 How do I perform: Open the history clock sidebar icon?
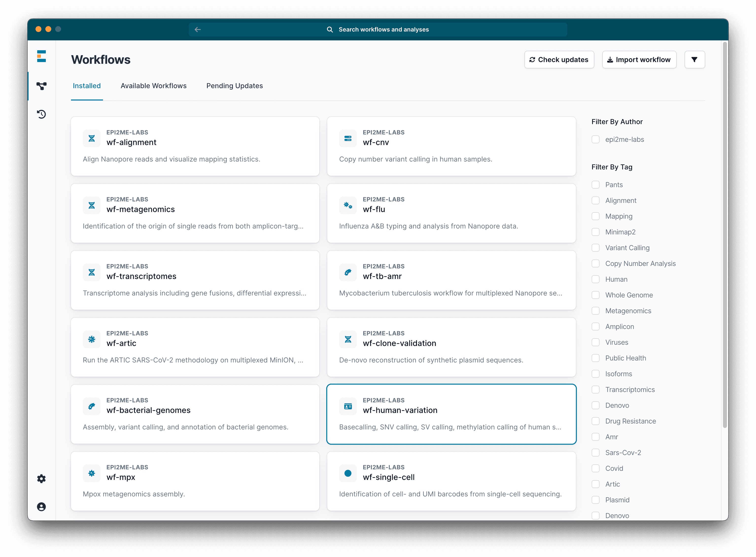tap(41, 114)
